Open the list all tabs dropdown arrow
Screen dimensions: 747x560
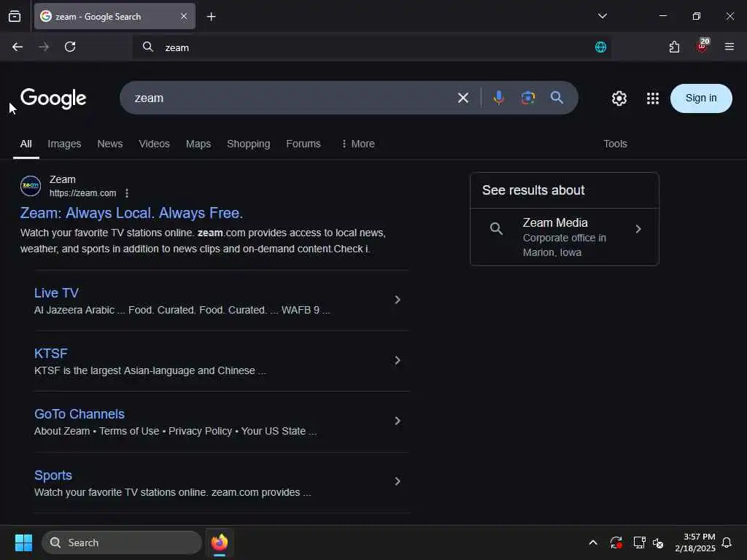click(602, 16)
